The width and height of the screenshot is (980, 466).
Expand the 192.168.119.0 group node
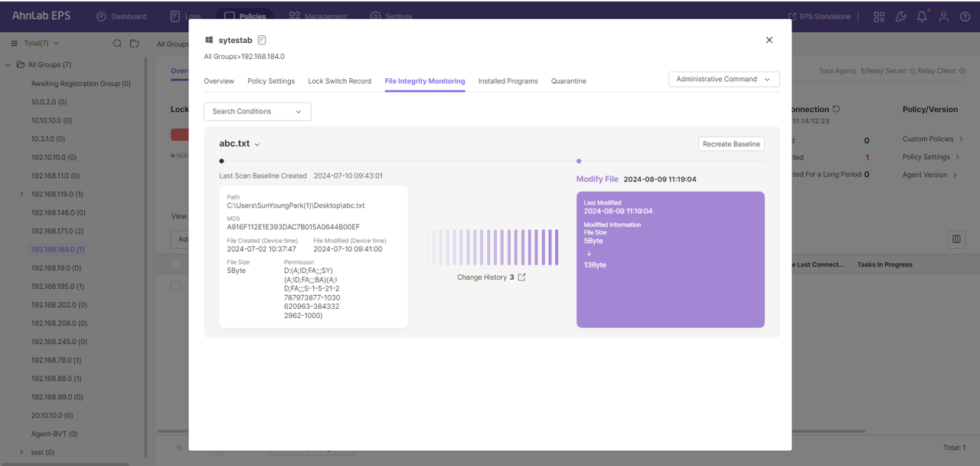(21, 194)
